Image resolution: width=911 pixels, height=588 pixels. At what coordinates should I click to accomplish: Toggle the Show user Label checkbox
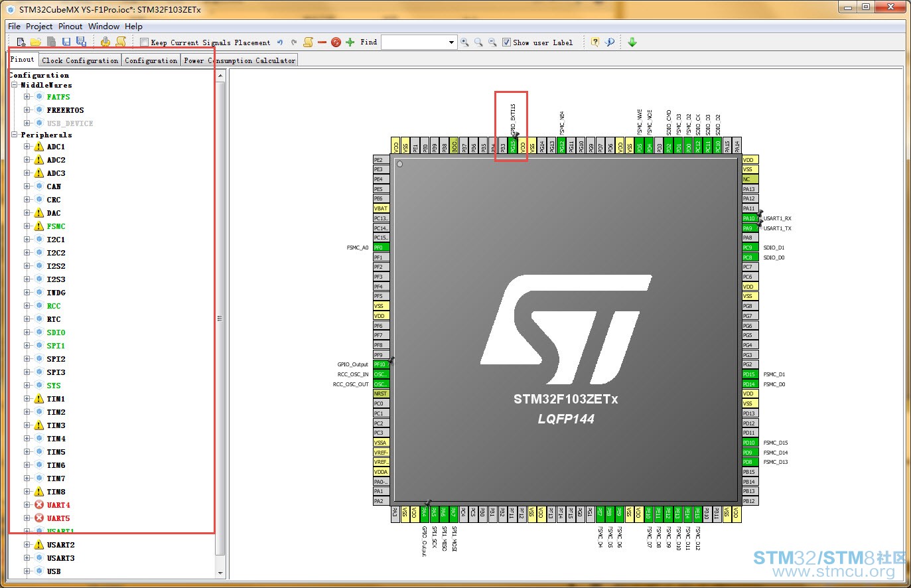507,42
